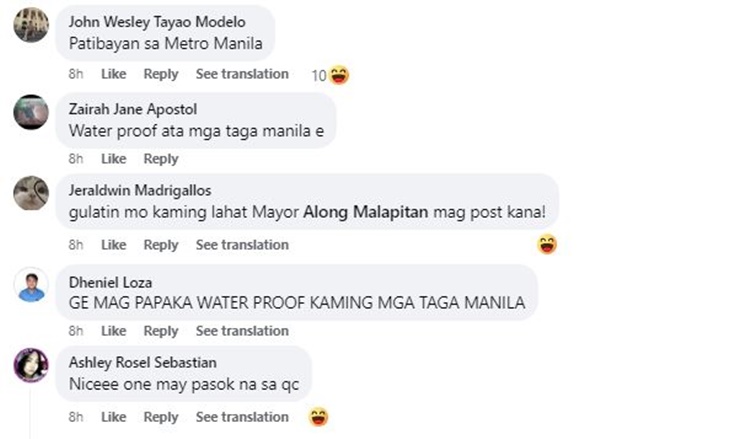750x439 pixels.
Task: Like Dheniel Loza's water proof comment
Action: coord(113,331)
